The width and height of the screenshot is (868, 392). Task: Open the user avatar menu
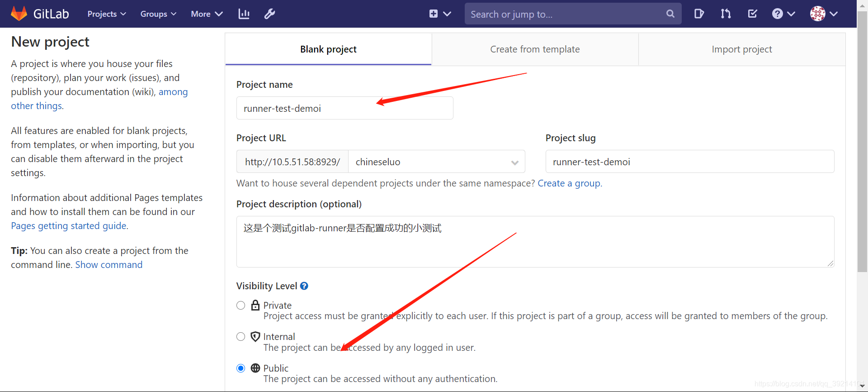(824, 14)
